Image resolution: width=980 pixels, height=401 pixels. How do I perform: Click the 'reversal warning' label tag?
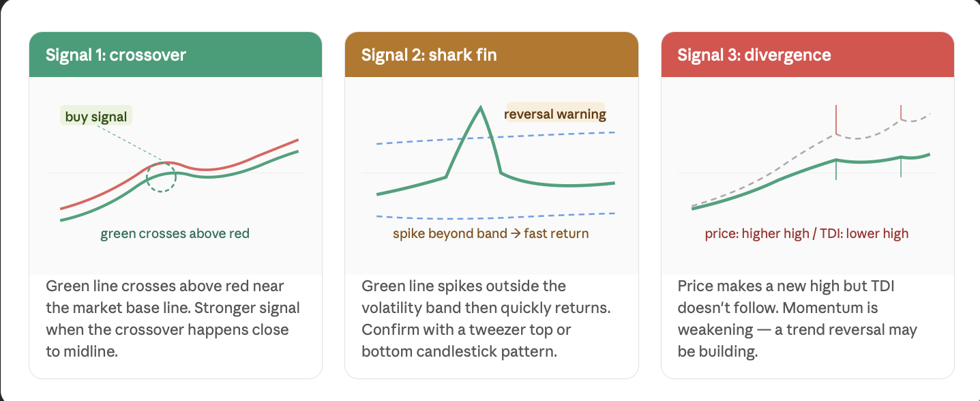[555, 113]
